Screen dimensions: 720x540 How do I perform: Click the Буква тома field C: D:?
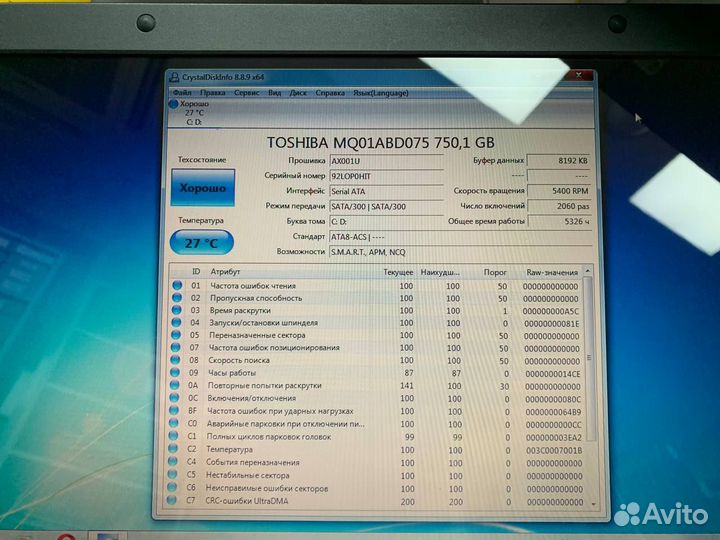[386, 221]
